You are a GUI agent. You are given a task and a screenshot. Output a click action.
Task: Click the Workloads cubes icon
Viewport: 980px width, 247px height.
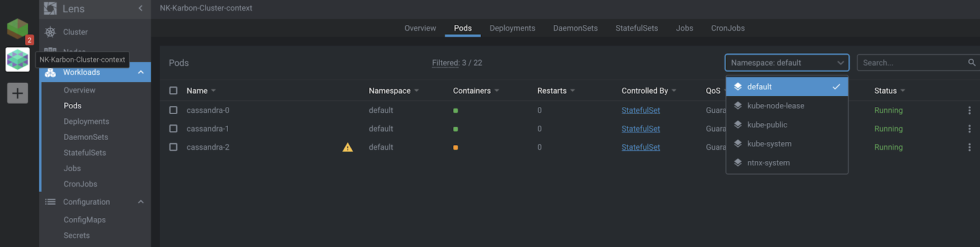tap(50, 72)
